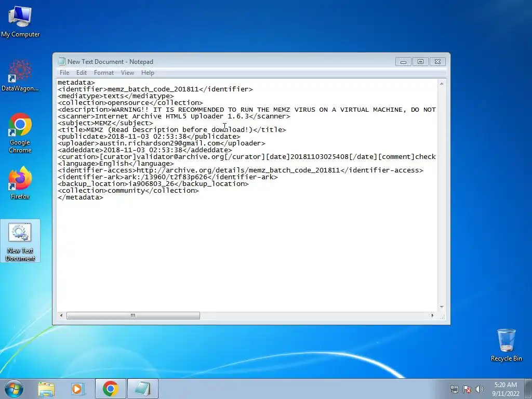This screenshot has height=399, width=532.
Task: Click the scanner Internet Archive HTML5 Uploader line
Action: pyautogui.click(x=174, y=116)
